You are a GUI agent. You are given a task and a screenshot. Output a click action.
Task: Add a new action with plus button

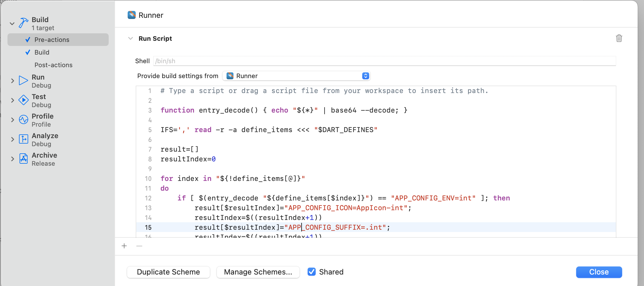(124, 246)
